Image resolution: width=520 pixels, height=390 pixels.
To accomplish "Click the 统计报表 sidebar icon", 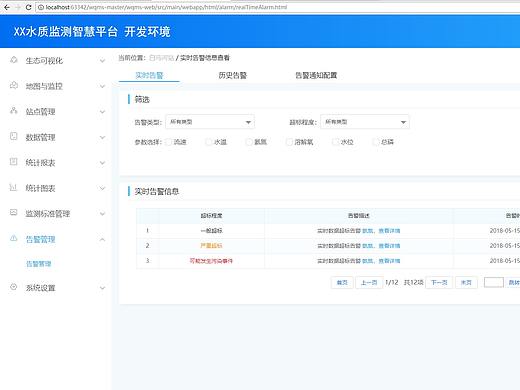I will coord(14,162).
